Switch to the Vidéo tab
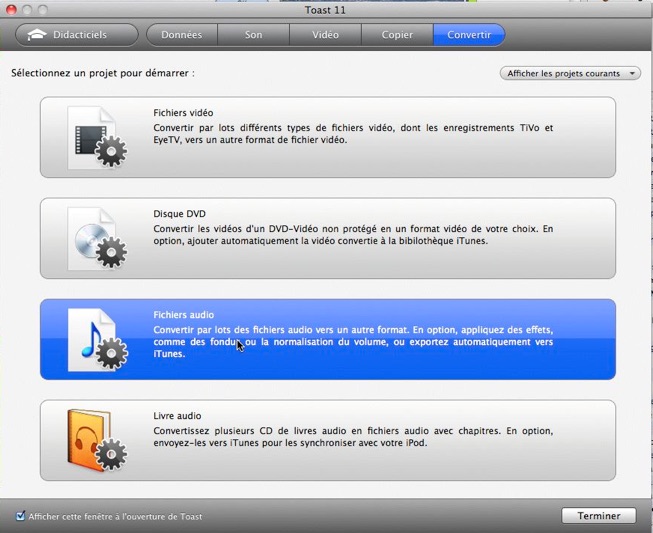The width and height of the screenshot is (653, 533). click(325, 35)
